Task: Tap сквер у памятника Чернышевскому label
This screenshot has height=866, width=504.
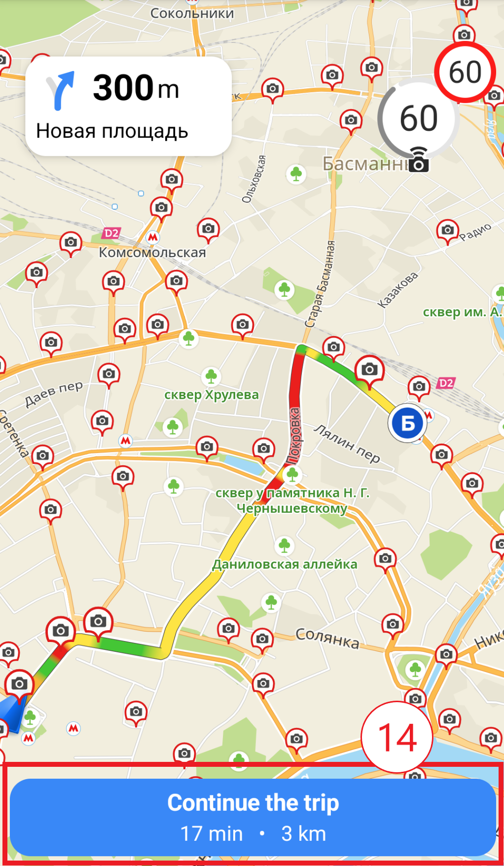Action: 292,500
